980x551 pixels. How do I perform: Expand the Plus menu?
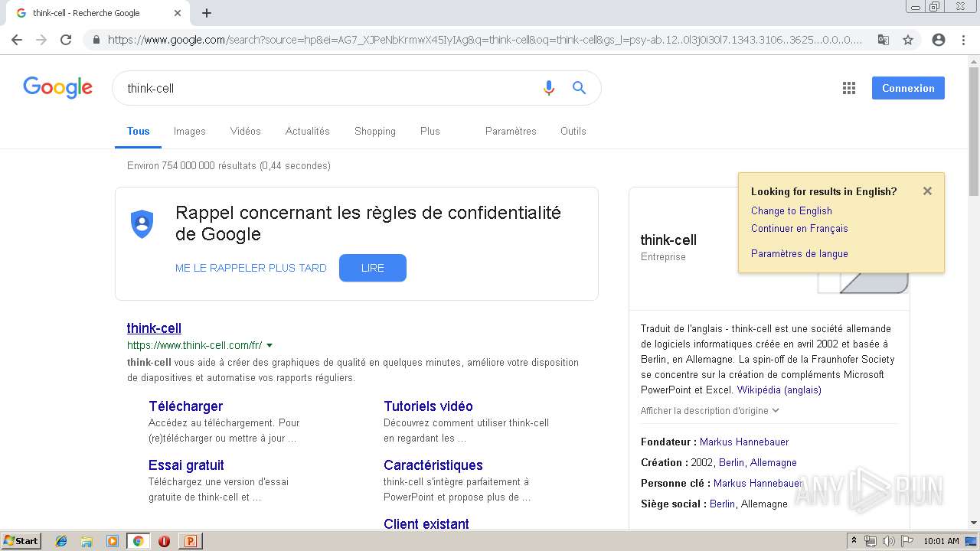[x=430, y=131]
